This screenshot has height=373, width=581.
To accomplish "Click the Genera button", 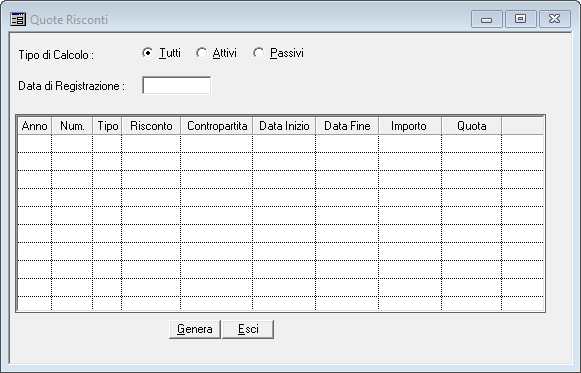I will 195,329.
